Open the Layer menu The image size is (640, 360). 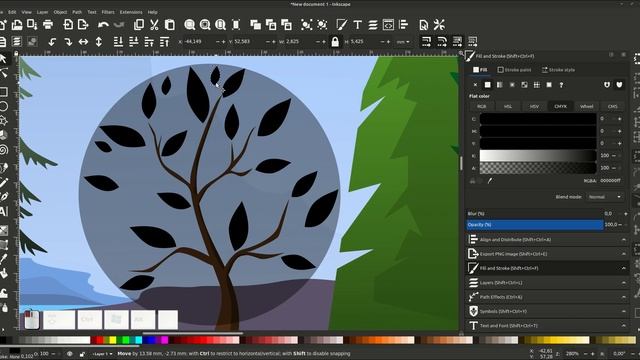pyautogui.click(x=42, y=12)
